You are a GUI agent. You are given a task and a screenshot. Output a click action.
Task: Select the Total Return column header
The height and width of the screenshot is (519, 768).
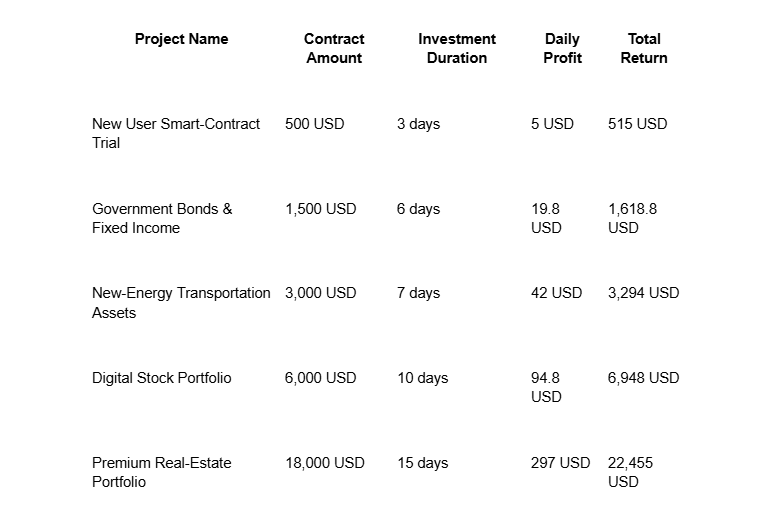(644, 48)
